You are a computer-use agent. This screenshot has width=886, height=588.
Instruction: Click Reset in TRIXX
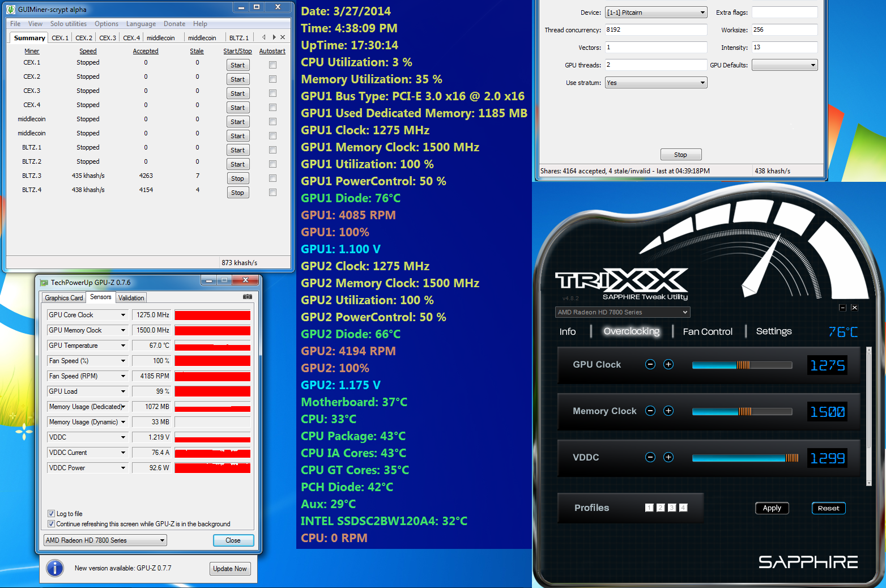pos(829,508)
